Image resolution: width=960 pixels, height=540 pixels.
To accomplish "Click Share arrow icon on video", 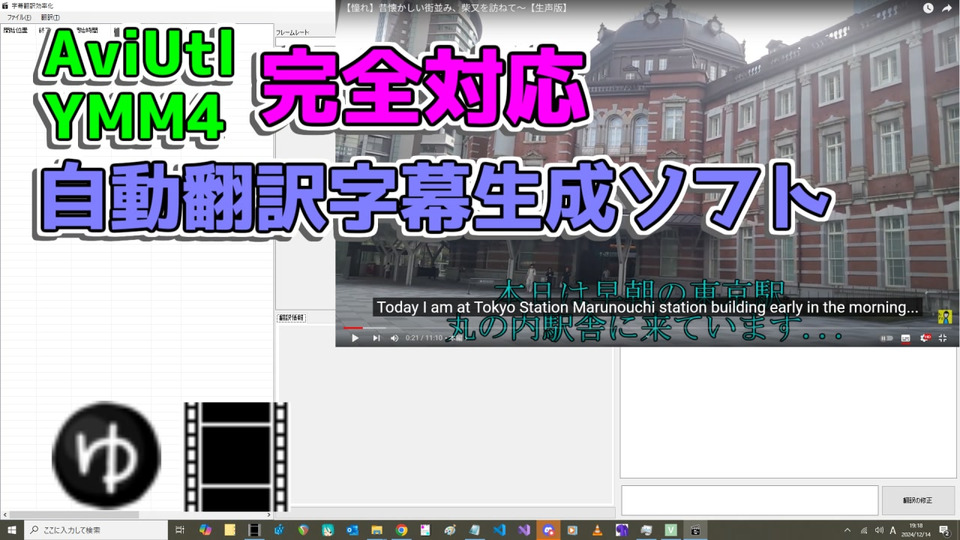I will [947, 8].
